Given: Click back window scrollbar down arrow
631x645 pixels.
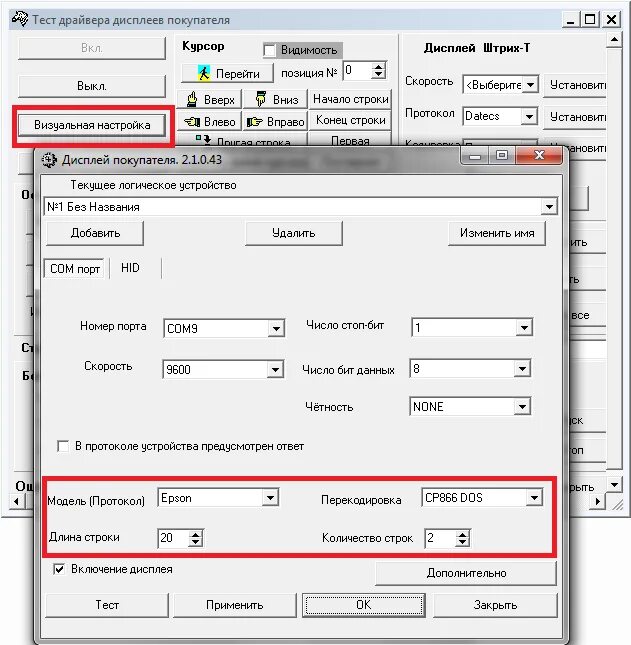Looking at the screenshot, I should tap(614, 485).
